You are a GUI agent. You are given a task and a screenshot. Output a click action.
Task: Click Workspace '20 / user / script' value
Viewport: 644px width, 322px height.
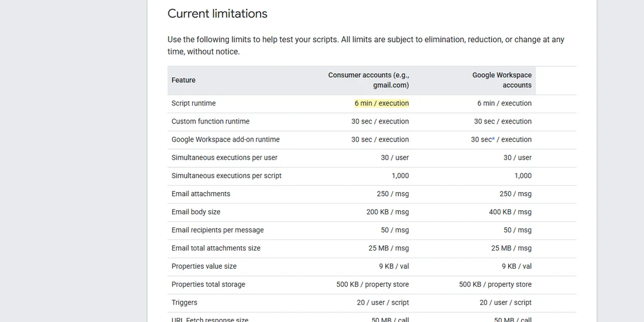(x=506, y=302)
